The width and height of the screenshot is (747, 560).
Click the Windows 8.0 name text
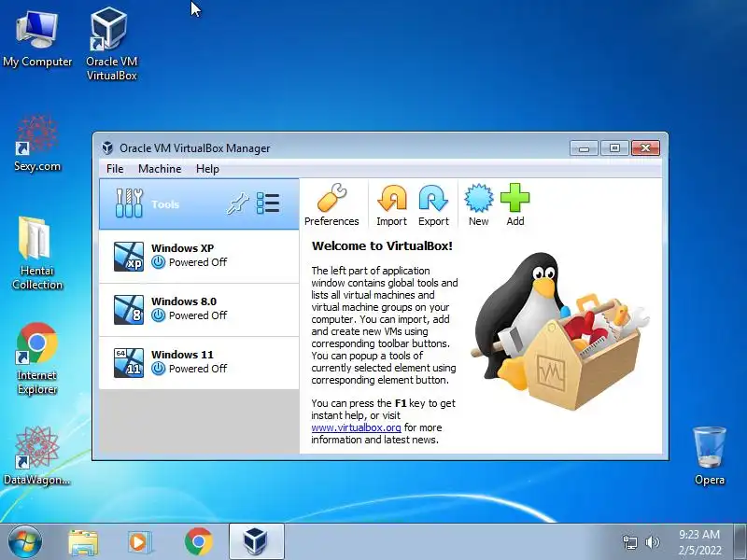pos(184,301)
